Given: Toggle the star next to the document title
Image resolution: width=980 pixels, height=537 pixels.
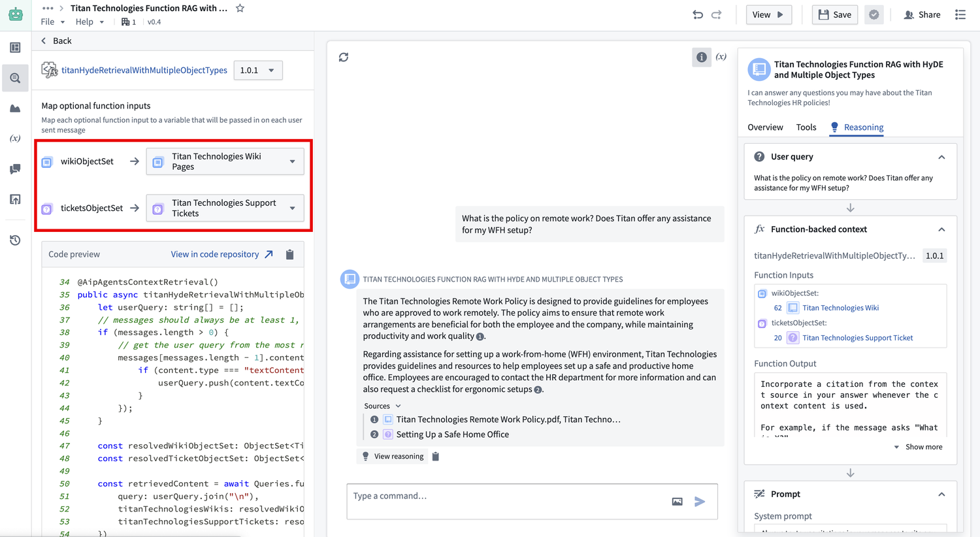Looking at the screenshot, I should click(x=240, y=8).
